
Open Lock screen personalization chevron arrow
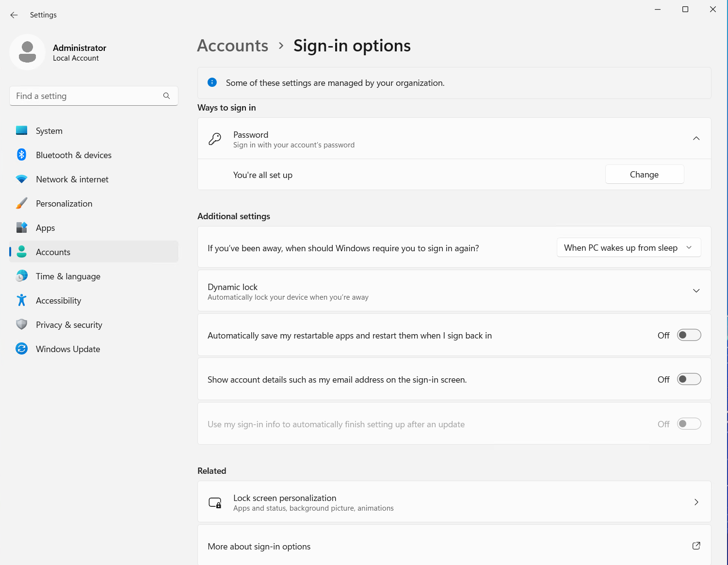click(696, 502)
